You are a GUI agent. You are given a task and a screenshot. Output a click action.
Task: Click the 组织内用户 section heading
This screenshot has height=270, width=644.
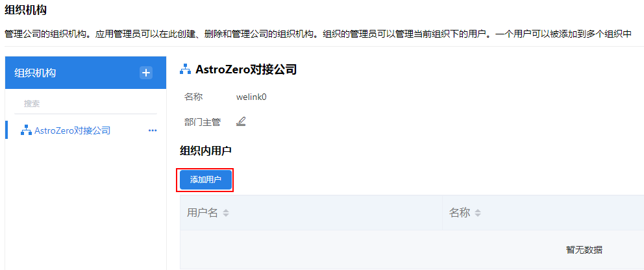[x=206, y=151]
